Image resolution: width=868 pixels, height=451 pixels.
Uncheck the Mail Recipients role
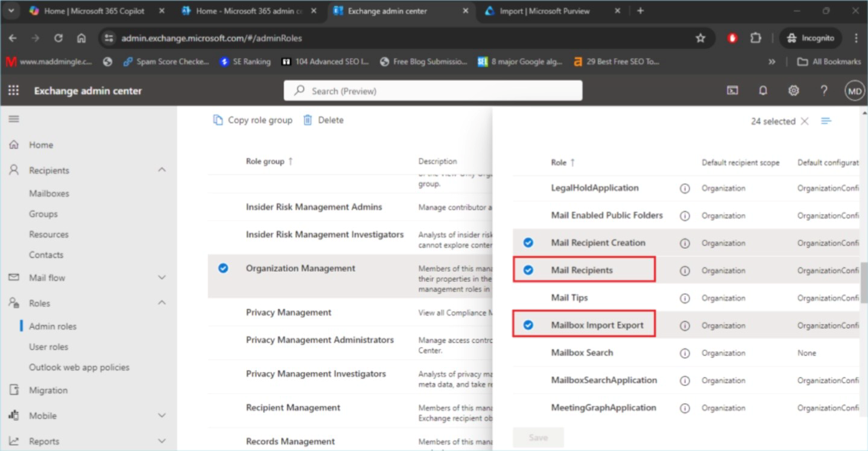tap(528, 270)
